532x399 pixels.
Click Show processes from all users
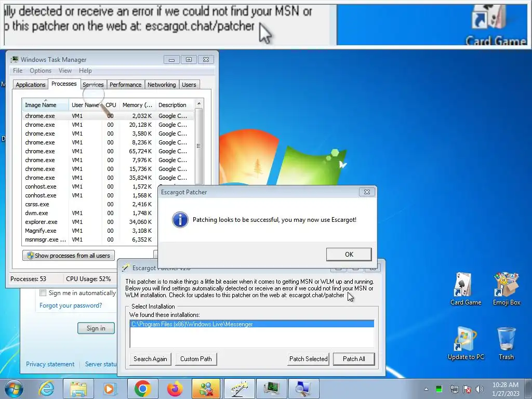click(69, 256)
